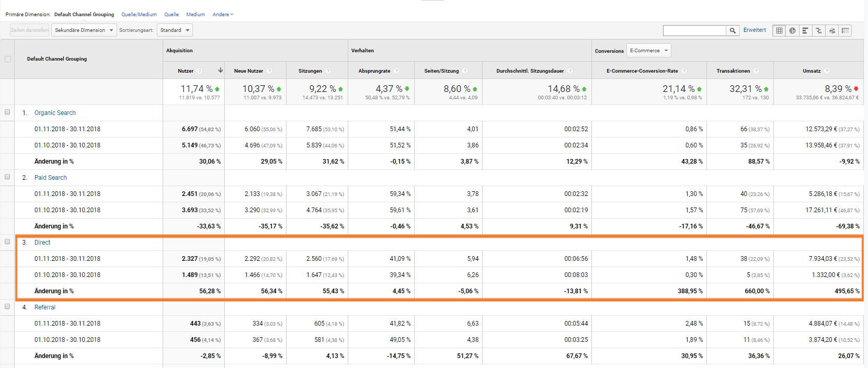Image resolution: width=868 pixels, height=368 pixels.
Task: Switch to the data table view icon
Action: click(779, 31)
